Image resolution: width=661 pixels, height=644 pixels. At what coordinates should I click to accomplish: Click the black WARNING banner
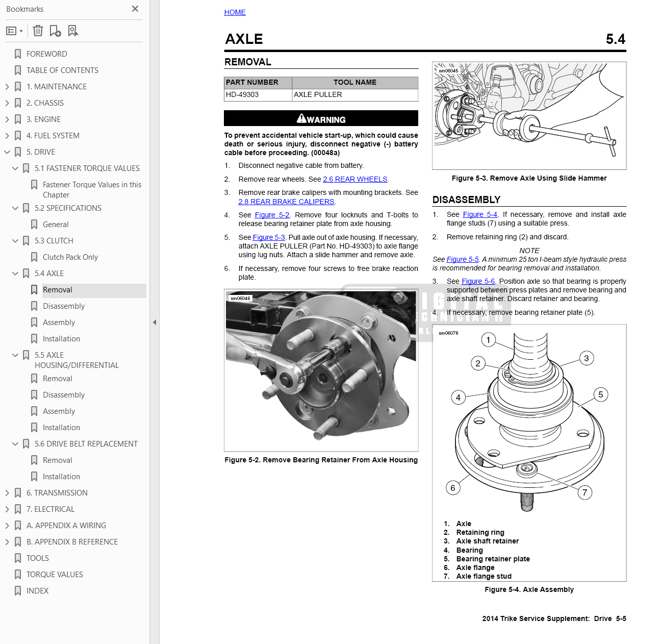pyautogui.click(x=321, y=118)
